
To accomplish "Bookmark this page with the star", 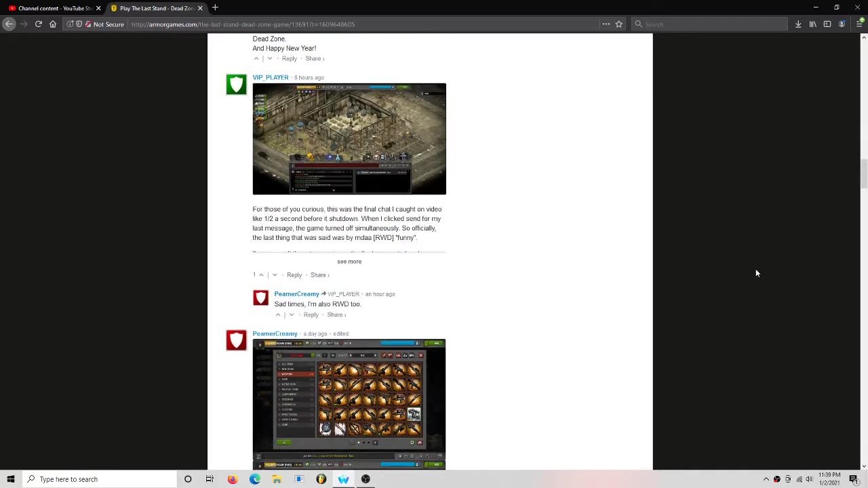I will pos(618,24).
